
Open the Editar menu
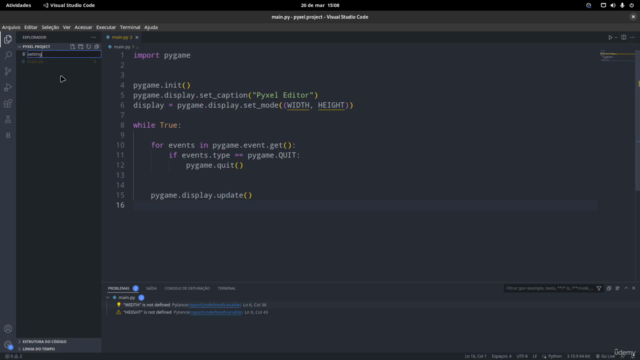tap(31, 27)
